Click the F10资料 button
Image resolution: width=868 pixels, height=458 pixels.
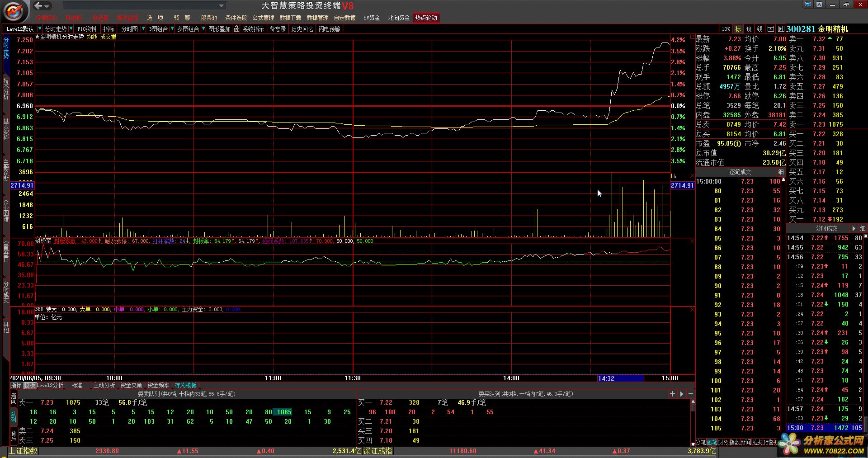tap(87, 29)
